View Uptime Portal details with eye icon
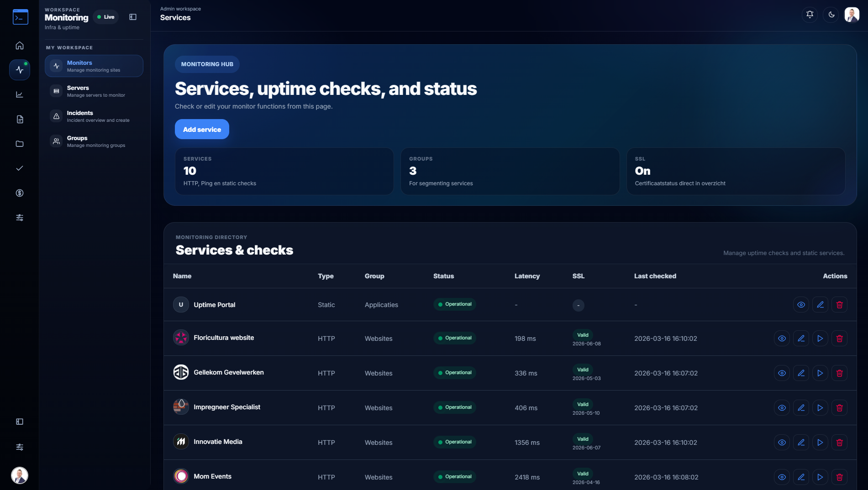 [x=801, y=305]
